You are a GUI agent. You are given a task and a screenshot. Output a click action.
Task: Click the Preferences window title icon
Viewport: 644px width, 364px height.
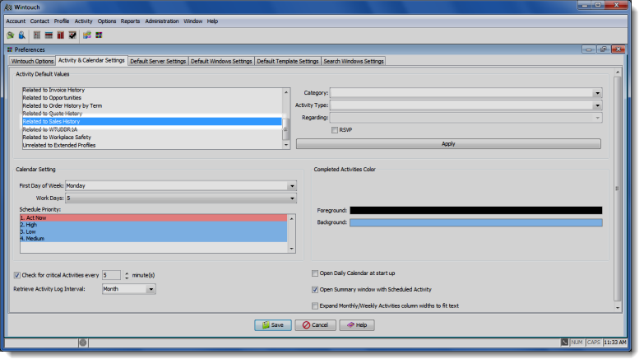[10, 49]
